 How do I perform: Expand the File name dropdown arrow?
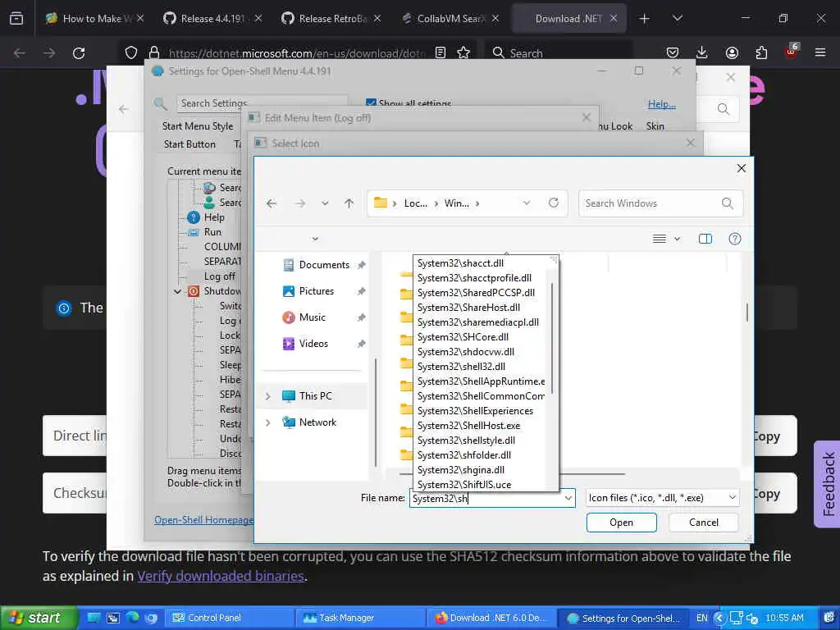pos(568,498)
